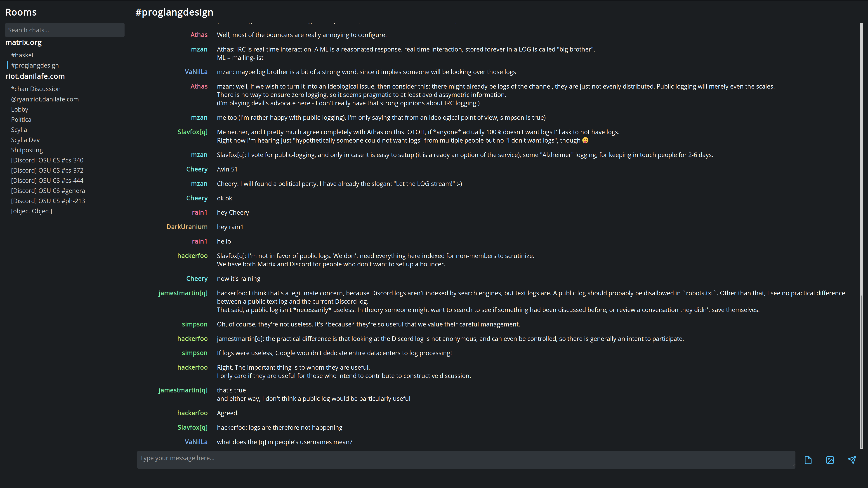This screenshot has width=868, height=488.
Task: Select the OSU CS #cs-340 room
Action: [47, 160]
